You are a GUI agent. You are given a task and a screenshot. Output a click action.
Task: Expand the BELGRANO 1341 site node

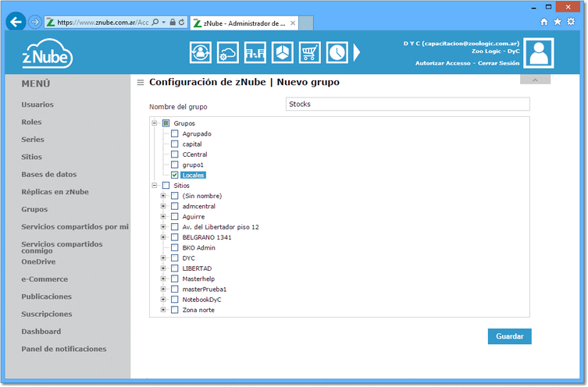pyautogui.click(x=163, y=237)
